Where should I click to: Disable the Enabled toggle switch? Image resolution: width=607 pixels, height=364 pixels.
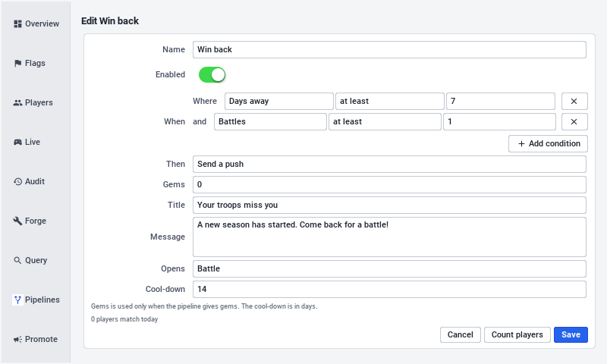(x=212, y=75)
